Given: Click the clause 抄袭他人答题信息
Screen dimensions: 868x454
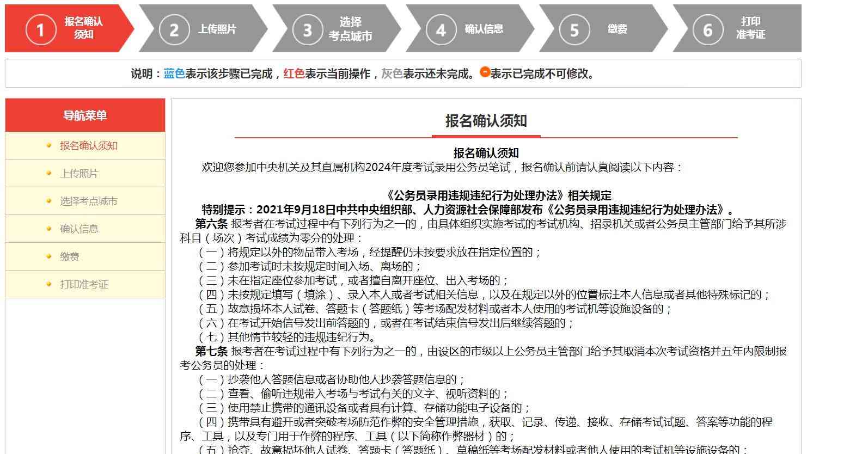Looking at the screenshot, I should click(x=330, y=379).
